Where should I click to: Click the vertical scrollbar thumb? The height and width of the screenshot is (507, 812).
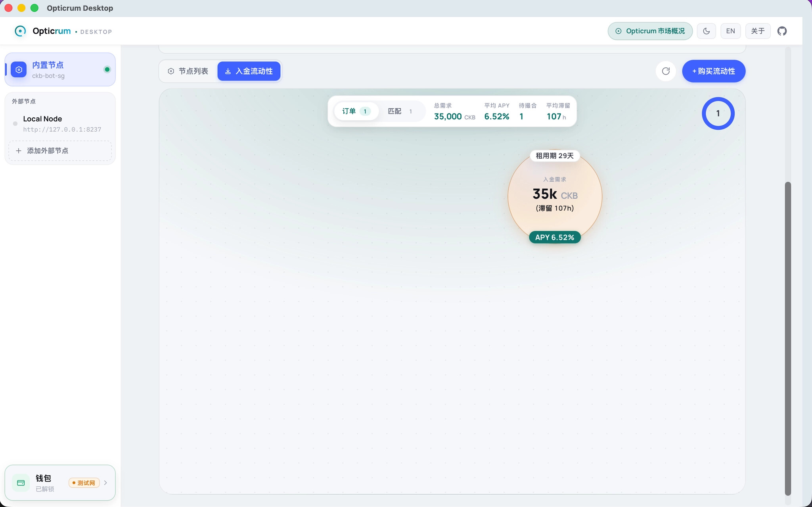[x=788, y=338]
